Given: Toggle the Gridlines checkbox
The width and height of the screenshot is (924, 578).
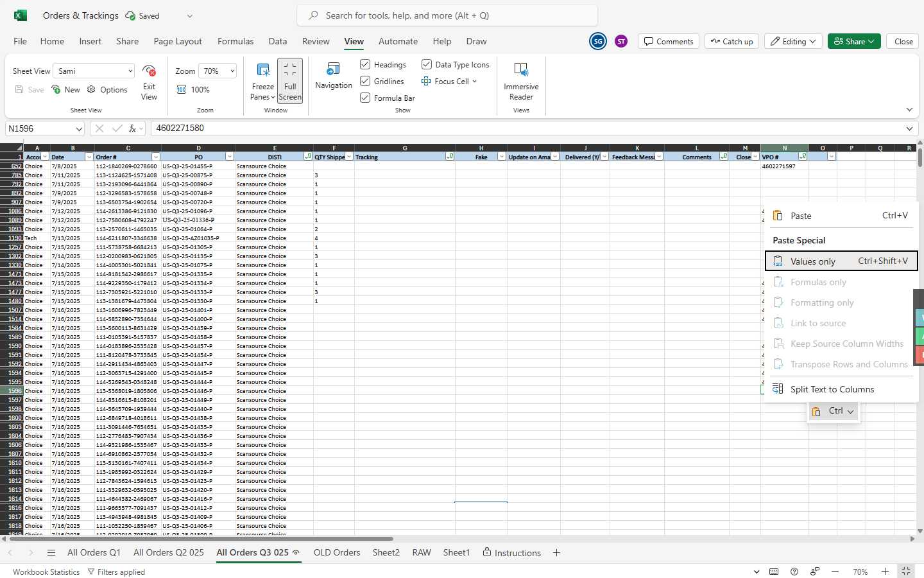Looking at the screenshot, I should [x=365, y=81].
